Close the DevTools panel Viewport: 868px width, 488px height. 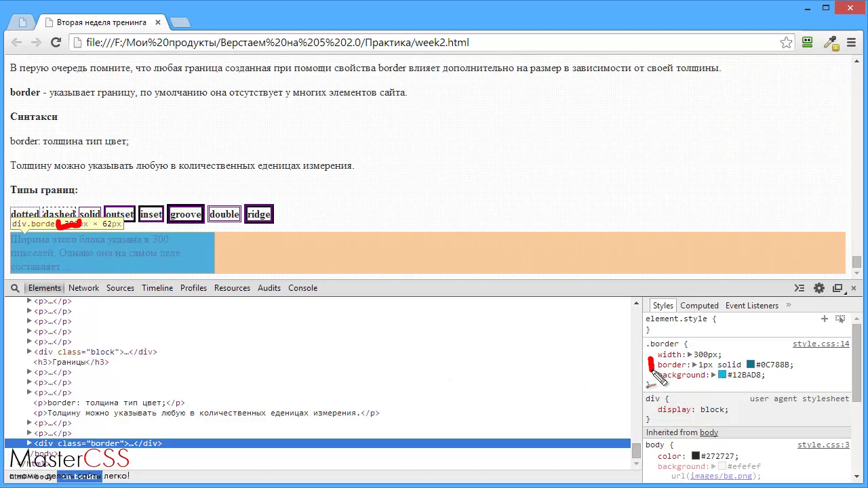tap(854, 288)
